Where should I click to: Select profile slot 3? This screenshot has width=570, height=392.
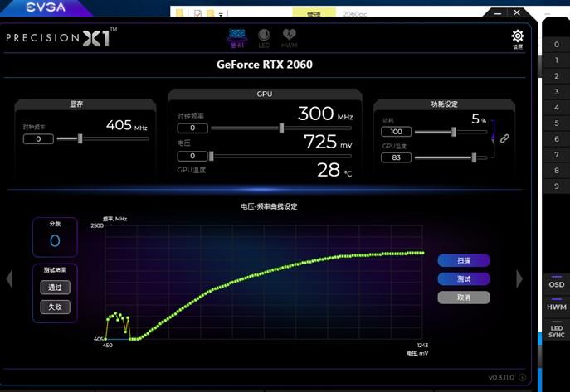coord(556,91)
